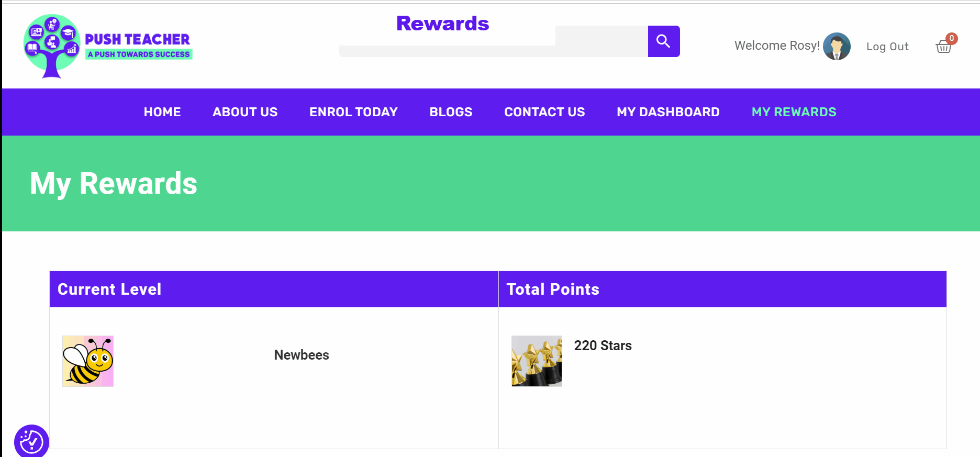Click the 220 Stars points label
Screen dimensions: 980x457
(603, 345)
